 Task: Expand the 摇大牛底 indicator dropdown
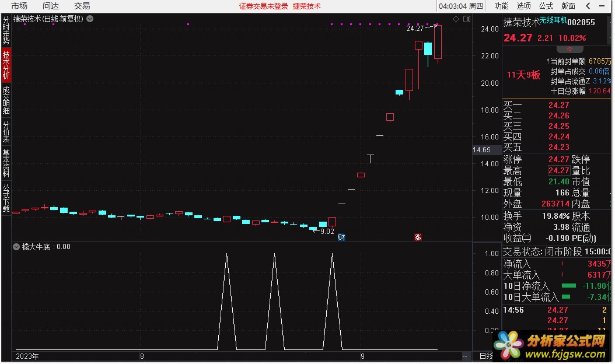point(16,247)
